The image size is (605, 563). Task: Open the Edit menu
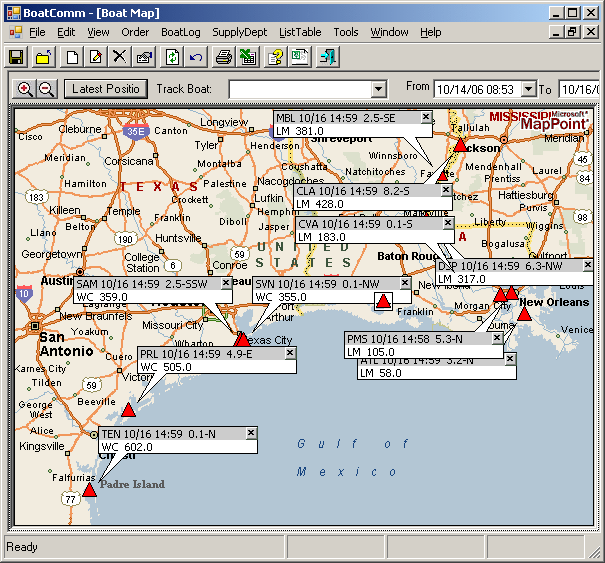click(x=66, y=32)
